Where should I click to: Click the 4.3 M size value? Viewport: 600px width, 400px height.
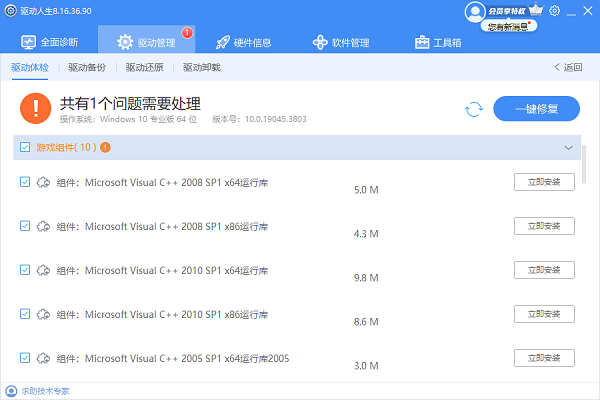(x=366, y=234)
